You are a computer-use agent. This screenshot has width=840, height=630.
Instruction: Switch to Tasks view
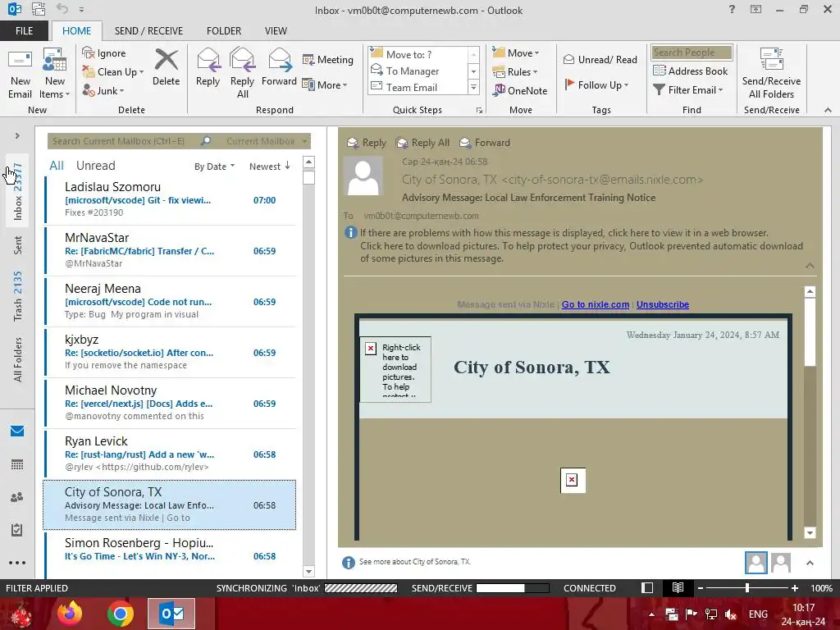coord(17,530)
